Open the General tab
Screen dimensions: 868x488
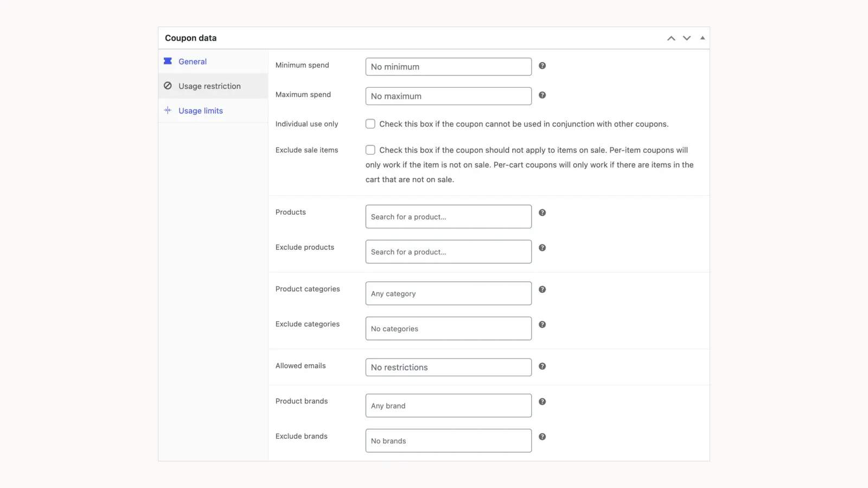coord(213,61)
